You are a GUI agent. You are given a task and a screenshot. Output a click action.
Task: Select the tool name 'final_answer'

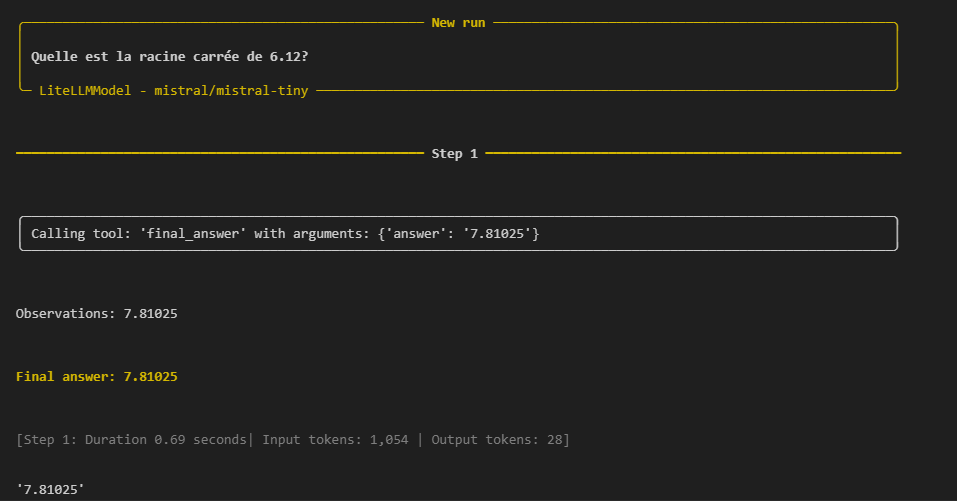tap(193, 233)
